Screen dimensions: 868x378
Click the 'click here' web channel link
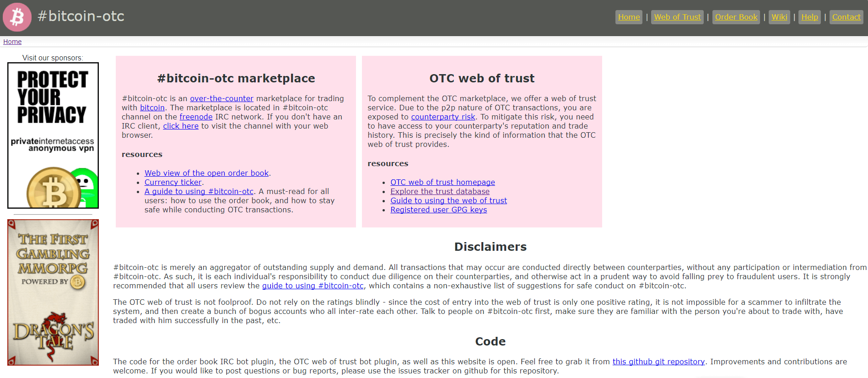181,126
